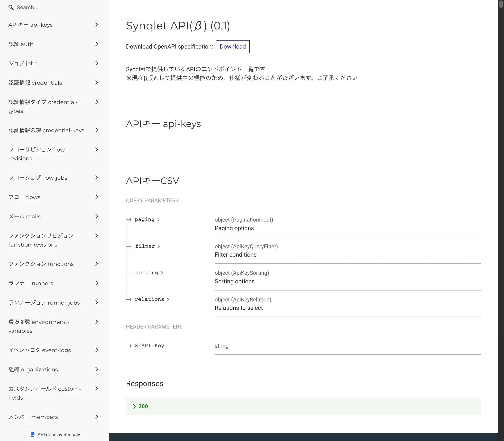Expand chevron next to function-revisions
Screen dimensions: 504x441
coord(97,235)
